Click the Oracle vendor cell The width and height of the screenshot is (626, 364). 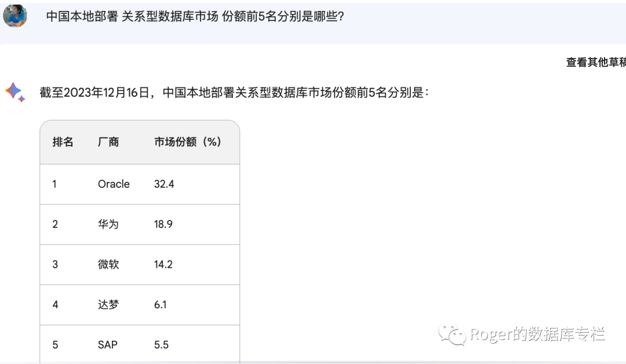point(114,184)
